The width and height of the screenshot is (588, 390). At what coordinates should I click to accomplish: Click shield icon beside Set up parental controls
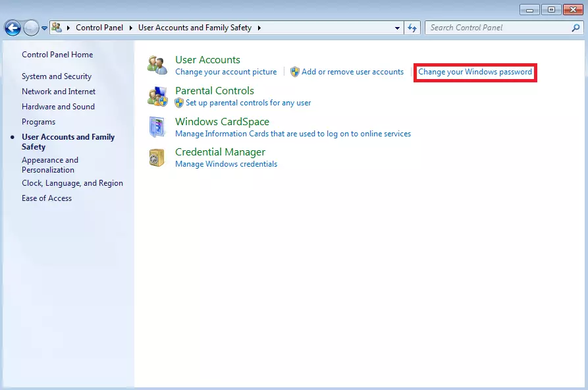tap(179, 103)
